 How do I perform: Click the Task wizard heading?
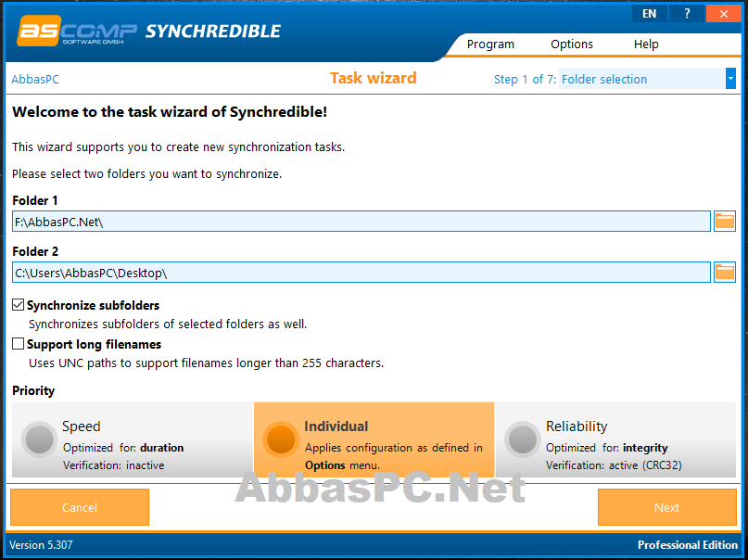click(373, 78)
